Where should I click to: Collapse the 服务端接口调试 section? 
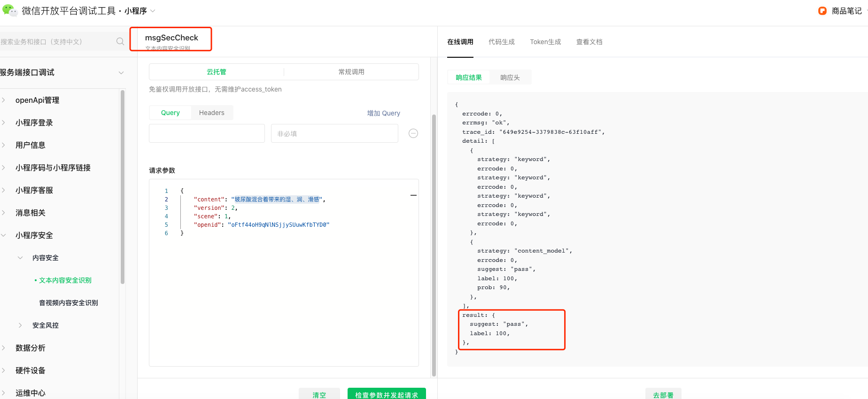[x=121, y=73]
